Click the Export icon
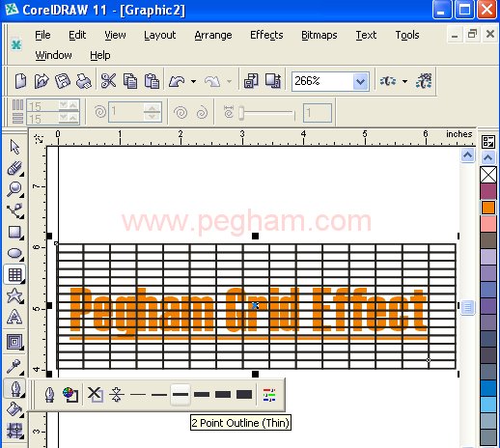The height and width of the screenshot is (448, 500). coord(273,81)
